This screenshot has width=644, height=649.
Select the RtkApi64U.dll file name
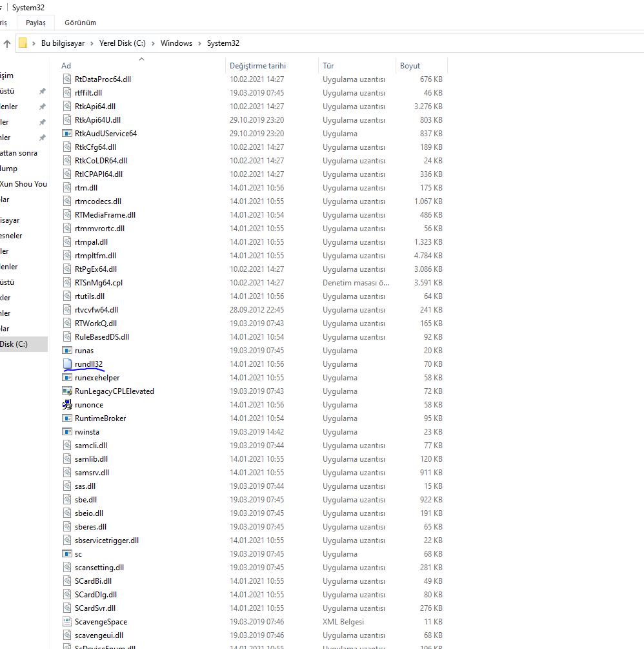click(x=97, y=120)
